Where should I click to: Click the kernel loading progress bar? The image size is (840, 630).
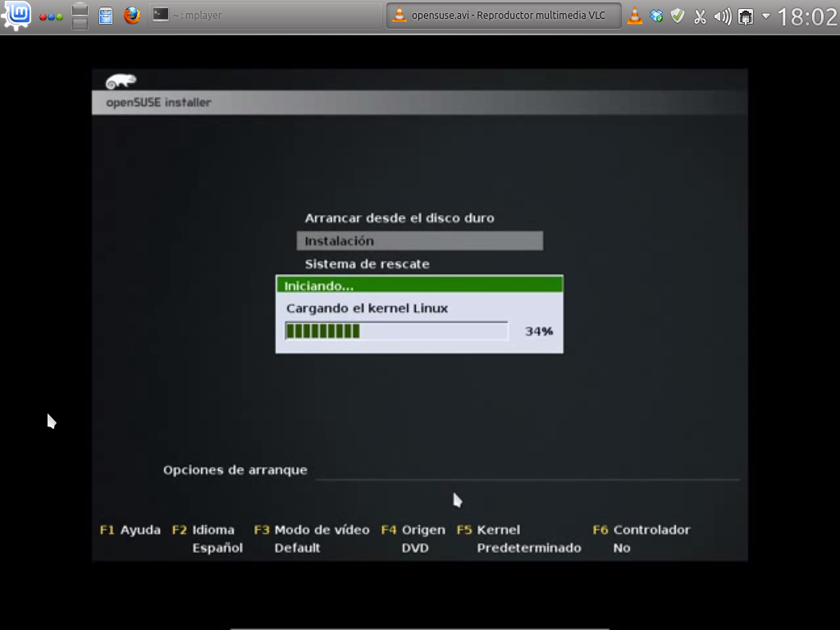point(396,331)
